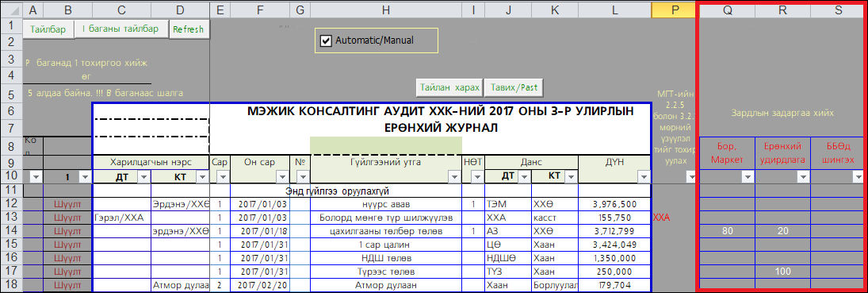This screenshot has width=868, height=293.
Task: Click value 20 in Ерөнхий удирдлага column
Action: [x=782, y=231]
